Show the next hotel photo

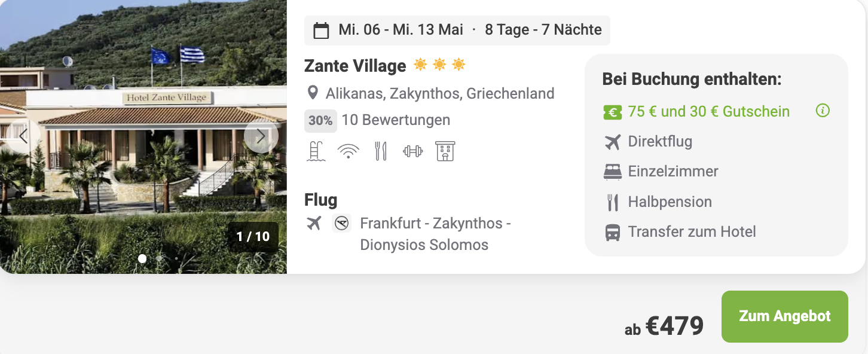pyautogui.click(x=261, y=136)
